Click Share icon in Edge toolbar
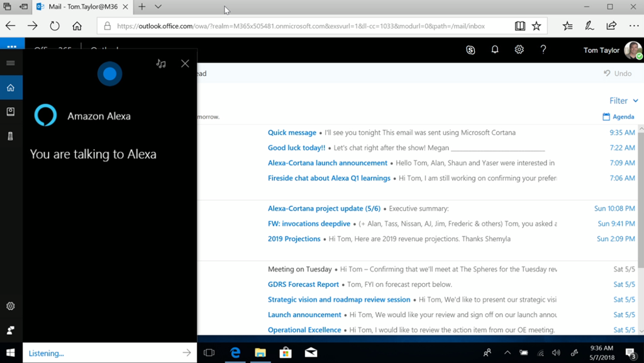The width and height of the screenshot is (644, 363). (x=611, y=26)
